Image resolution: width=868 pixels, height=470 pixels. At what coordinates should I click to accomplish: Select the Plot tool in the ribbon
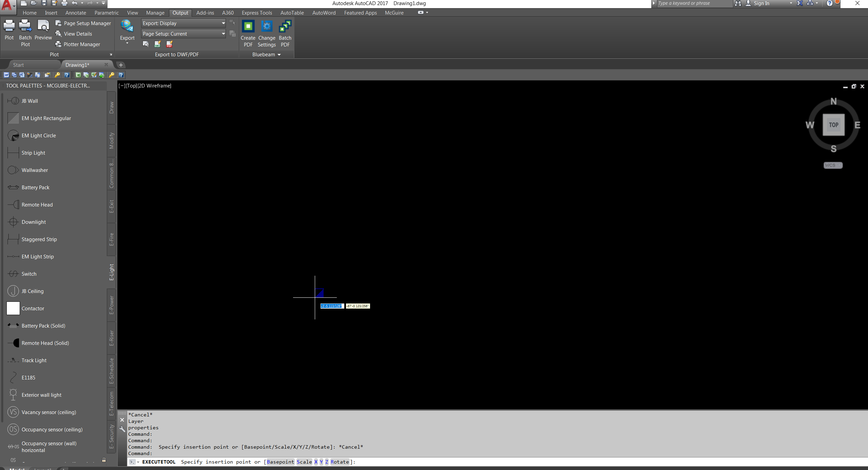click(x=9, y=31)
